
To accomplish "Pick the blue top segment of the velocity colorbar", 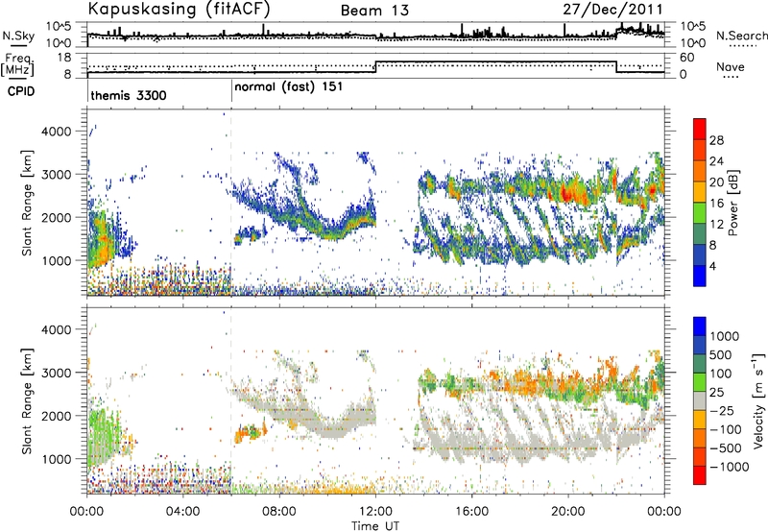I will coord(700,326).
